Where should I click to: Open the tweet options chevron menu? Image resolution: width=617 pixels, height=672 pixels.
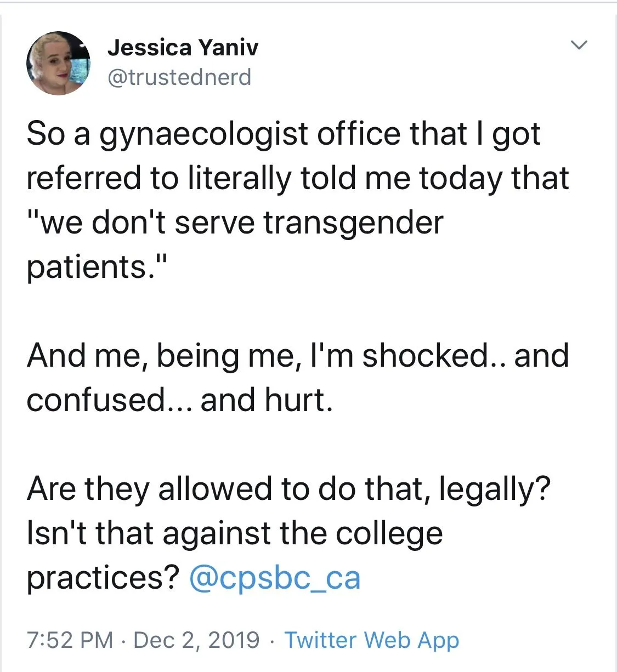click(579, 44)
